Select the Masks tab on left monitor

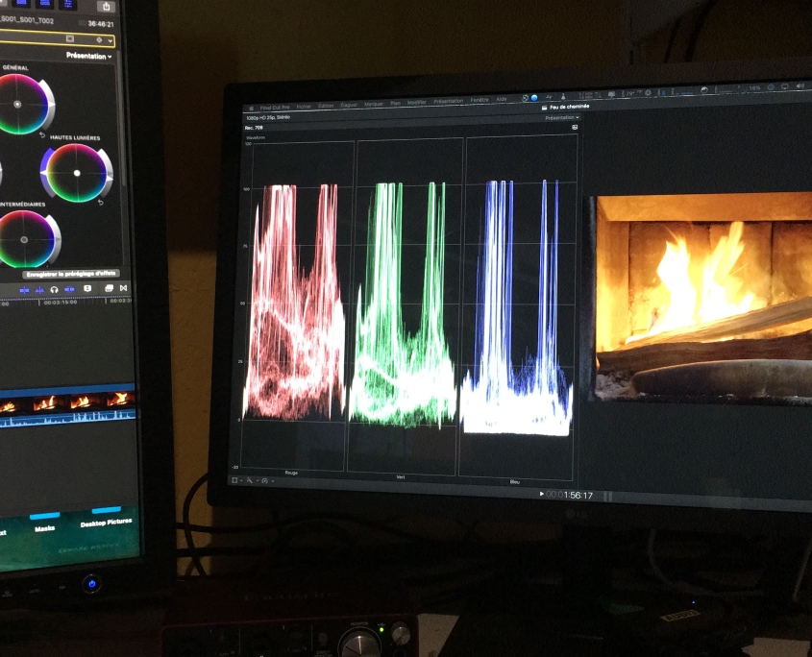tap(44, 528)
